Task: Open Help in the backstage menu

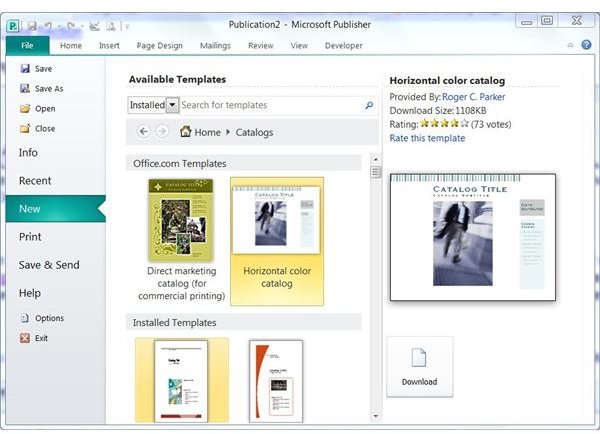Action: pos(29,293)
